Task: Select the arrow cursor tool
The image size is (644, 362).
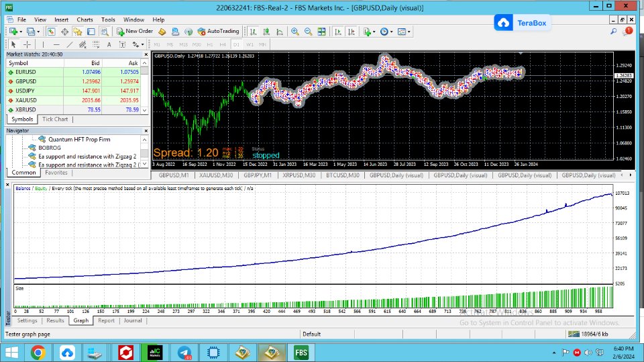Action: coord(13,44)
